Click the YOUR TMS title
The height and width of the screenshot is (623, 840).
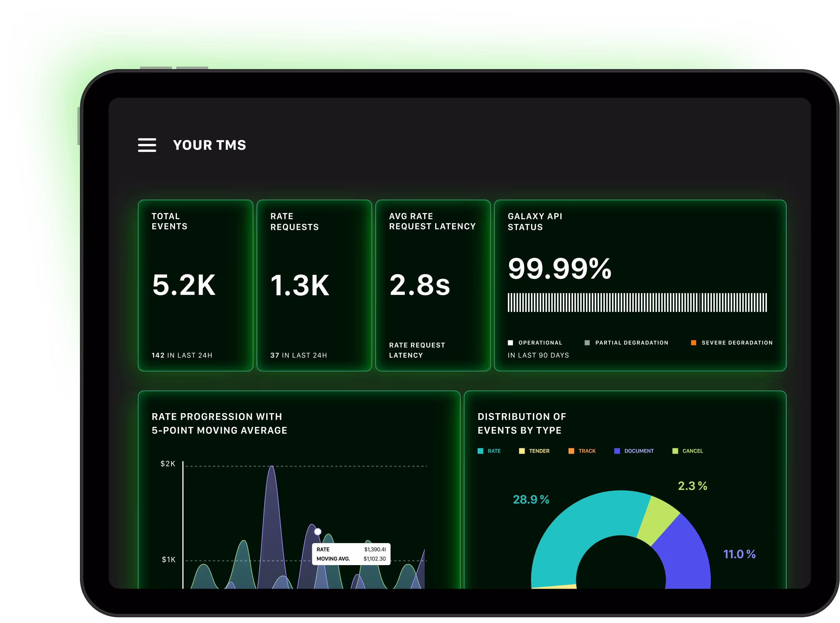tap(209, 145)
